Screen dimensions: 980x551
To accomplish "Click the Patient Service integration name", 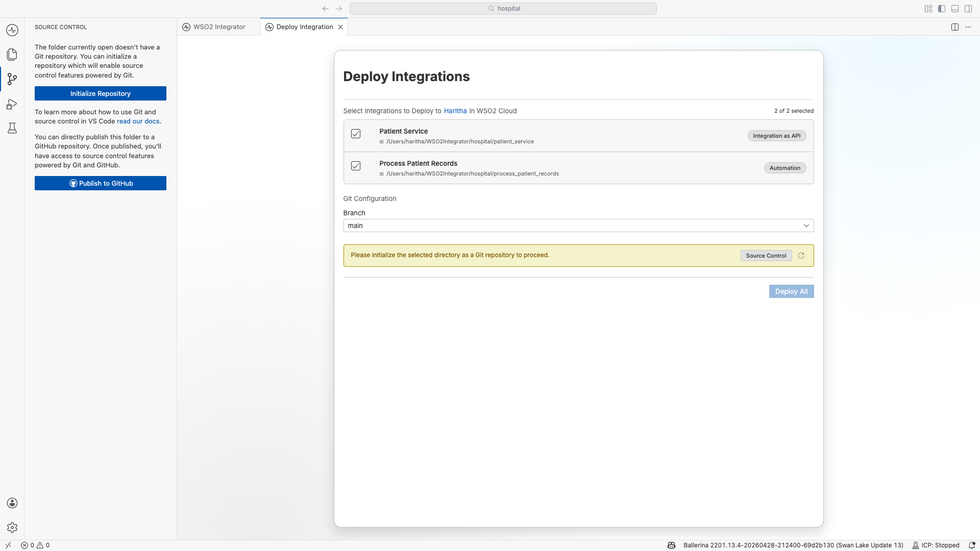I will (403, 131).
